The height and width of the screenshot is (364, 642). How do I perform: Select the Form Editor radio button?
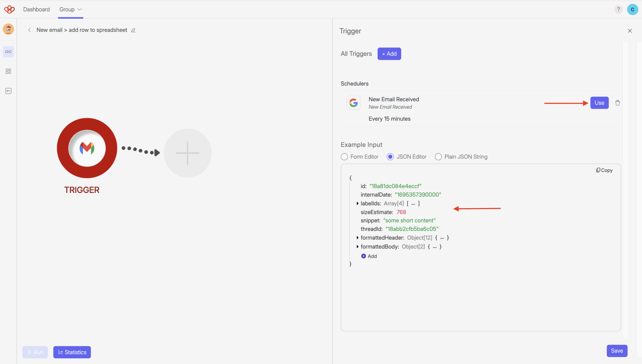(x=344, y=157)
